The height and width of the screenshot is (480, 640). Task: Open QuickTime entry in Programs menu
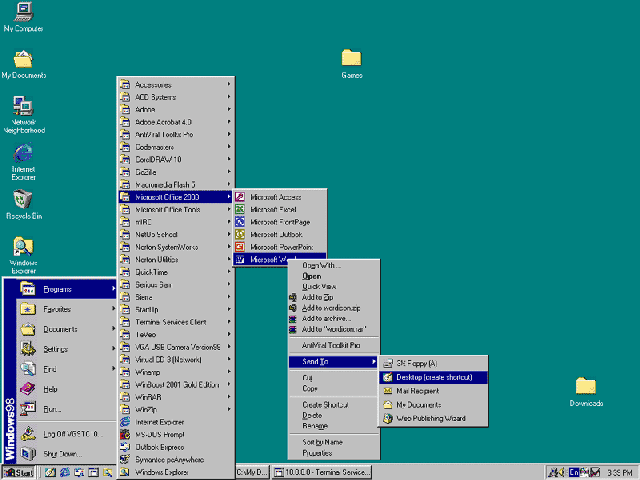(176, 272)
